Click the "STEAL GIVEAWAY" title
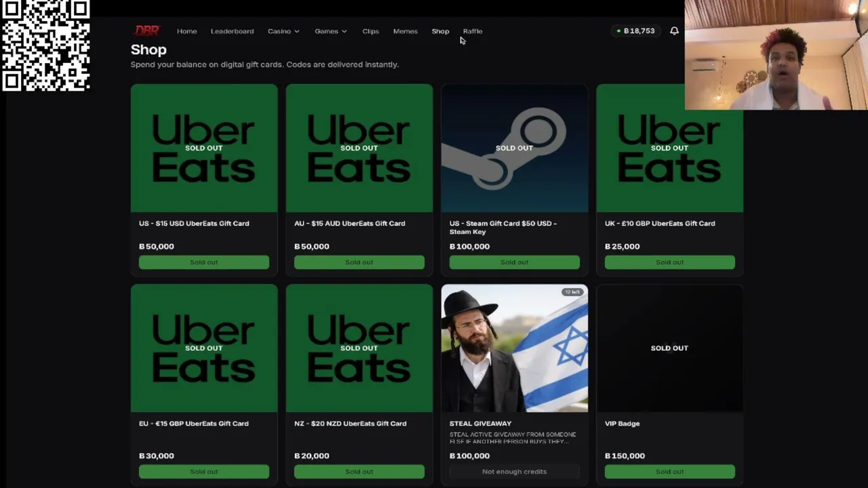 [x=480, y=424]
